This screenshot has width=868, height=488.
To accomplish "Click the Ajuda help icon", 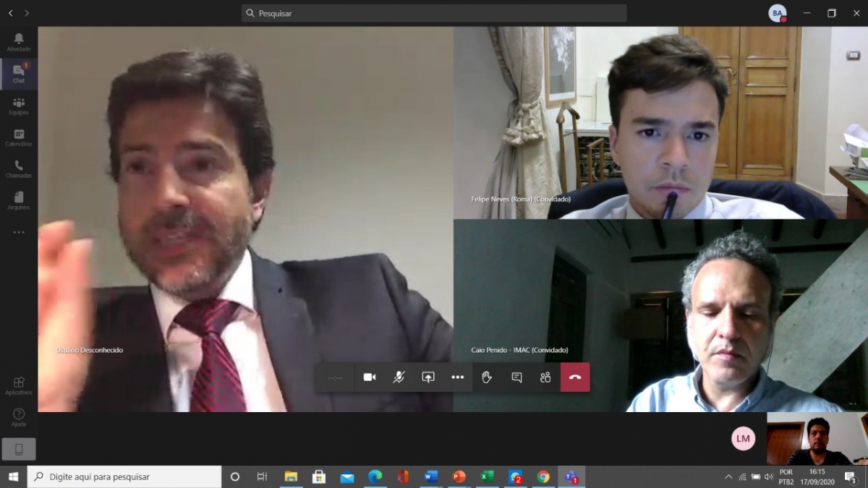I will 19,417.
